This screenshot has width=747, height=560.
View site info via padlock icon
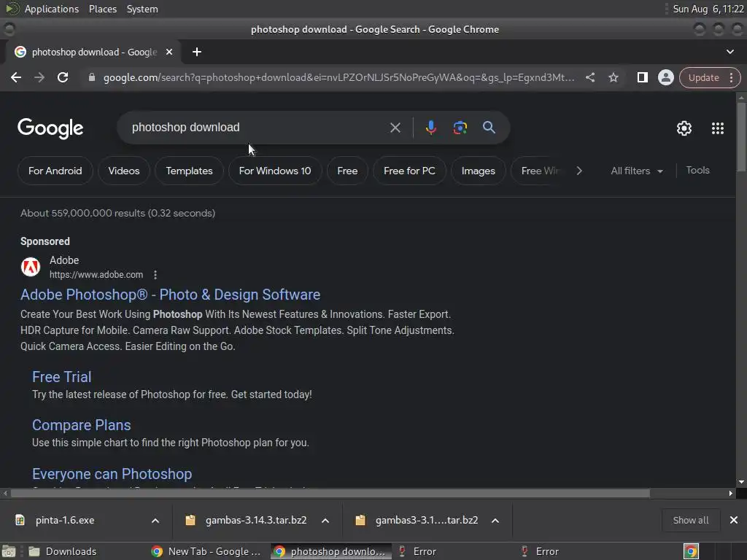tap(92, 77)
